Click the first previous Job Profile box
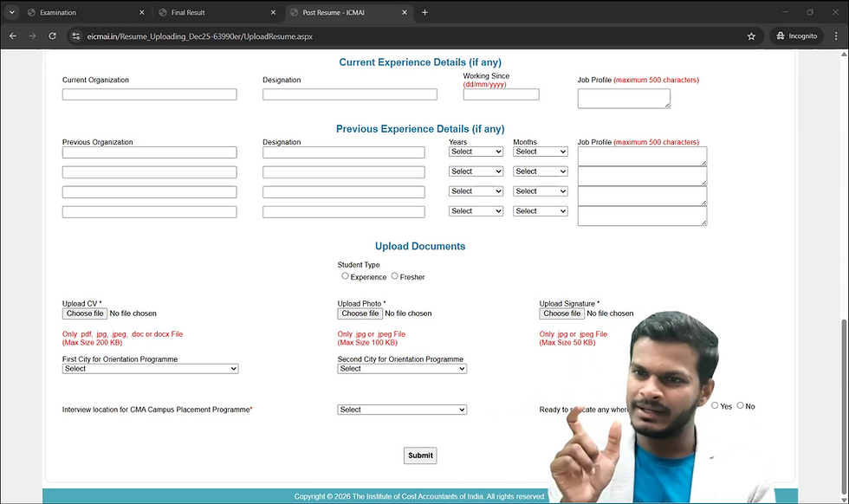This screenshot has height=504, width=849. (x=642, y=156)
